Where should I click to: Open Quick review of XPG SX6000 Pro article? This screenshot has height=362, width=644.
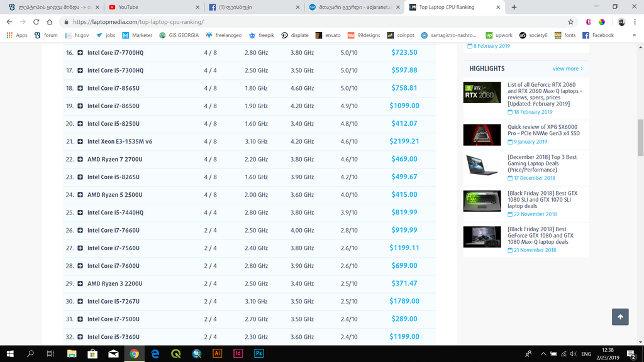pyautogui.click(x=543, y=130)
